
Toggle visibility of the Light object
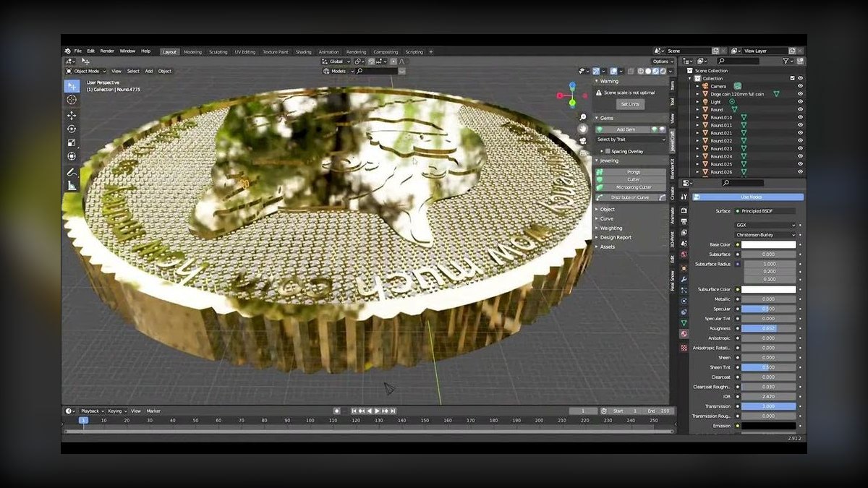(800, 102)
